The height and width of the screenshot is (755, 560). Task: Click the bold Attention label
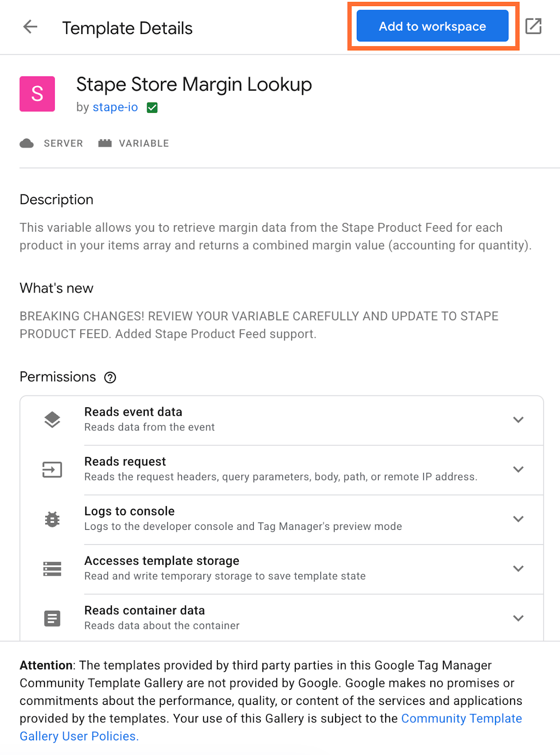[x=46, y=665]
